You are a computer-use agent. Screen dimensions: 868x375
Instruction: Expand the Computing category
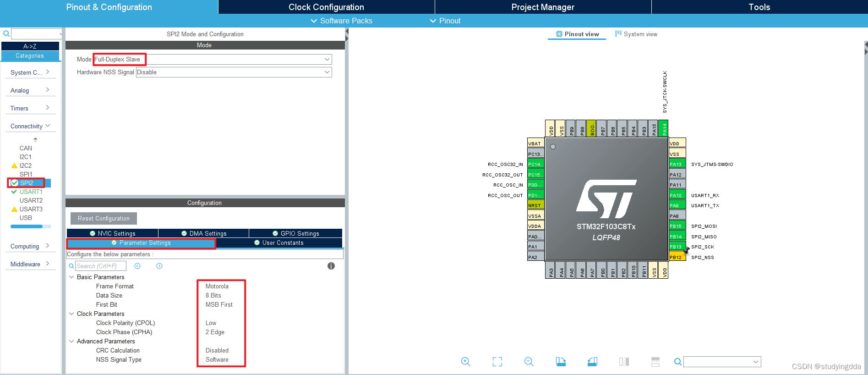point(30,246)
